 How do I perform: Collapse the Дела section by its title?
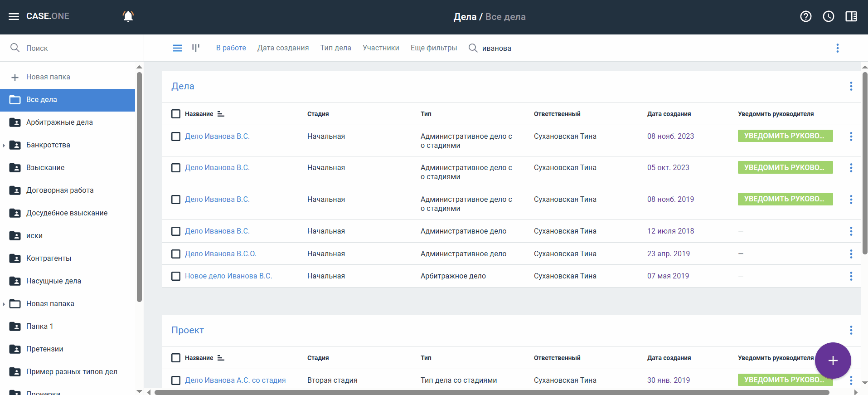tap(183, 86)
